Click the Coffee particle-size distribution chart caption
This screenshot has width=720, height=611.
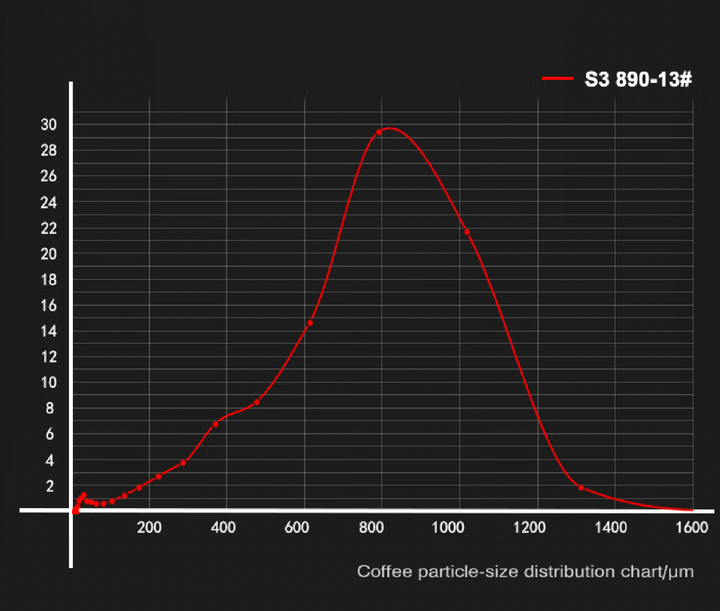pyautogui.click(x=525, y=572)
